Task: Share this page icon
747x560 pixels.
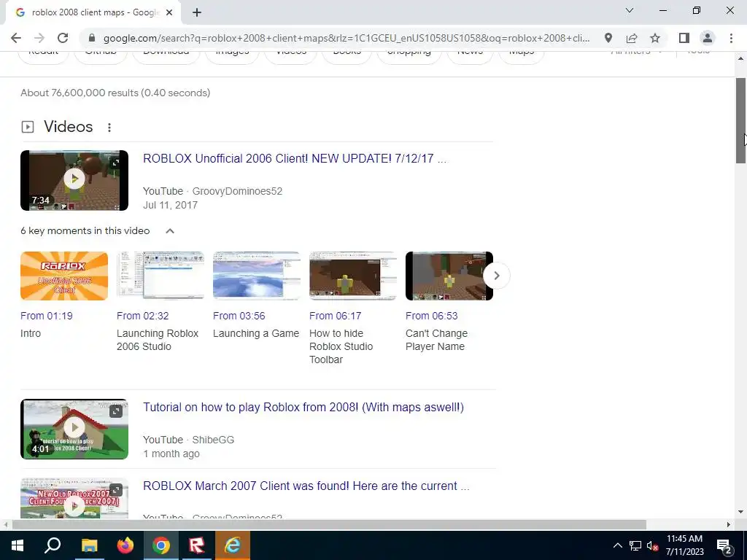Action: click(x=632, y=38)
